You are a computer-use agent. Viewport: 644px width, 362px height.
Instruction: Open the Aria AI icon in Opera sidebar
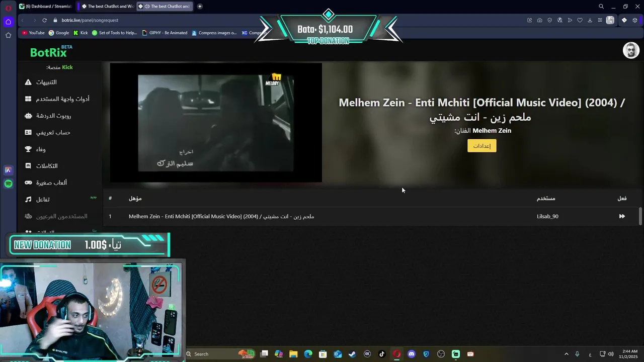tap(8, 170)
